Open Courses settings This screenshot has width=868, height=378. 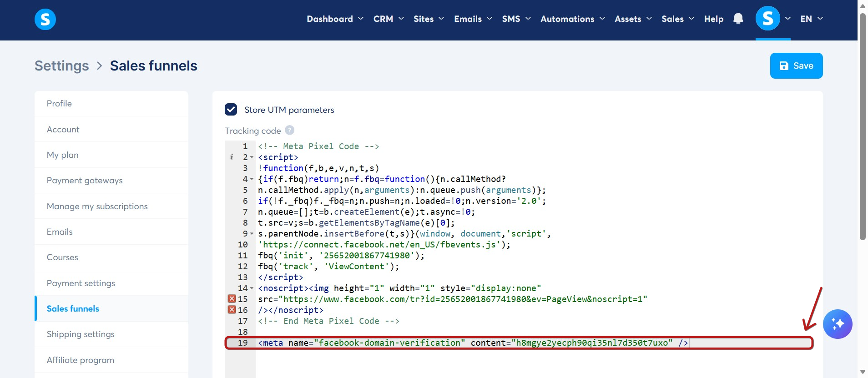(111, 257)
